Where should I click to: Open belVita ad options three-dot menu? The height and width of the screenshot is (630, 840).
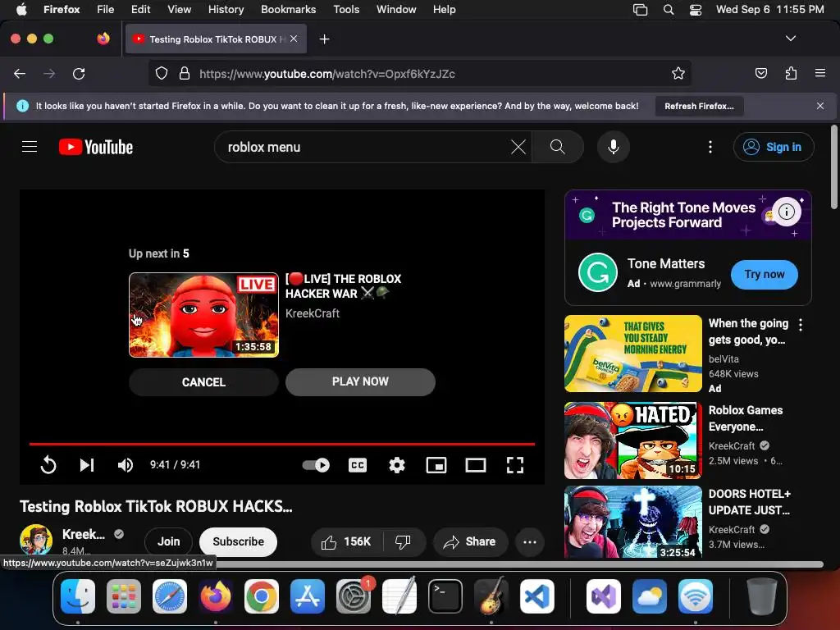pos(801,324)
